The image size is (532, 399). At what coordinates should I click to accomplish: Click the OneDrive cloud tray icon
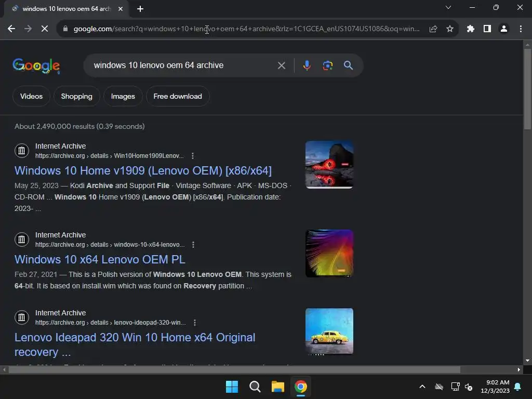439,387
